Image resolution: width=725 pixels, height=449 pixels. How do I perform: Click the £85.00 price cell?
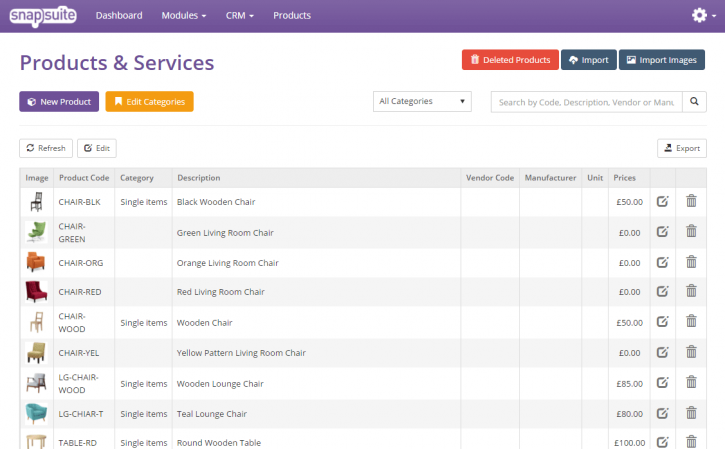tap(629, 383)
